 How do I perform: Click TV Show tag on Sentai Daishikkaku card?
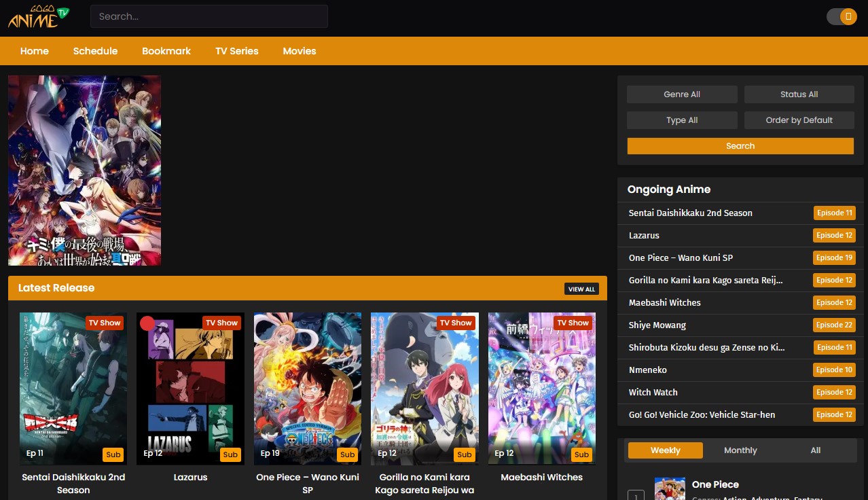click(105, 323)
